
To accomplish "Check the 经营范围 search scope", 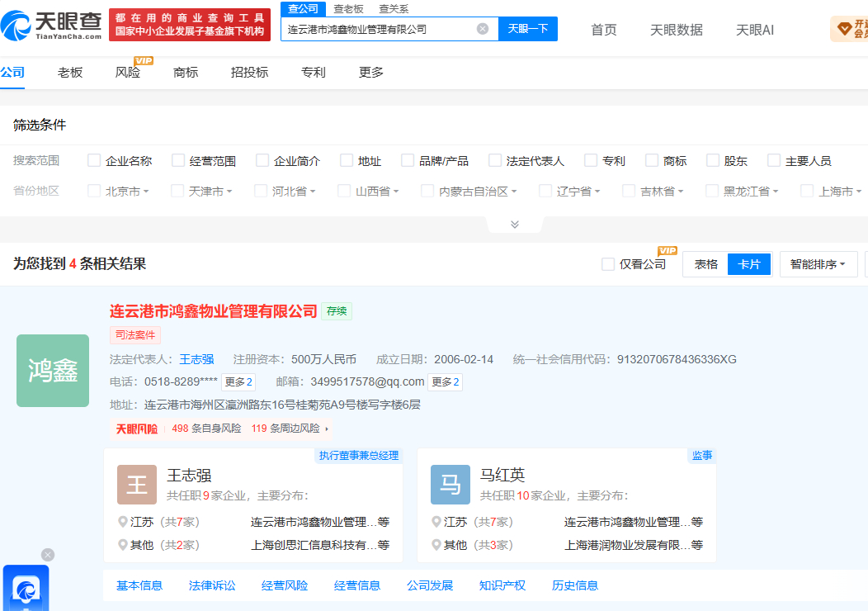I will (178, 161).
